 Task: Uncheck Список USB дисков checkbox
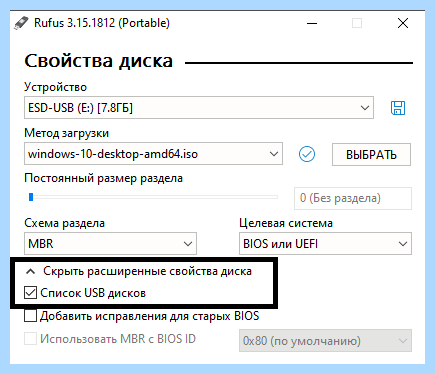point(30,293)
